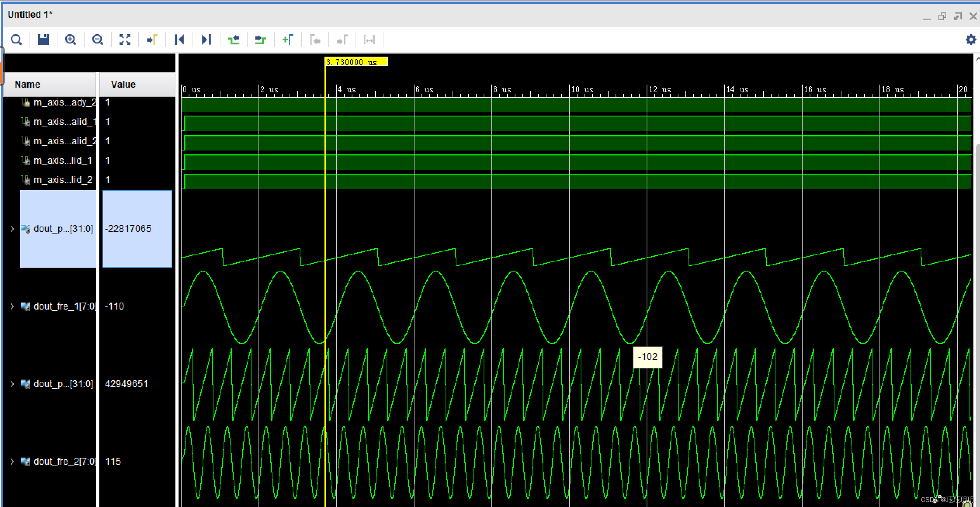Click the yellow 3.730000 us cursor time label
The height and width of the screenshot is (507, 980).
coord(355,61)
